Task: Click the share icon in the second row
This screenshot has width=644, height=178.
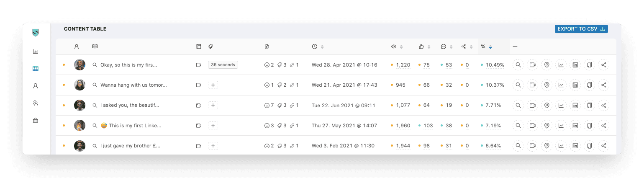Action: [x=603, y=85]
